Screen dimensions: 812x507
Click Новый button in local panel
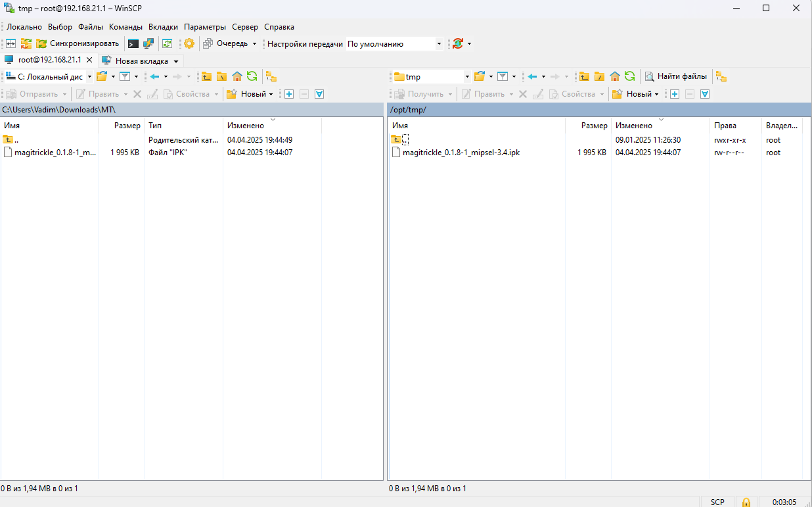[246, 94]
